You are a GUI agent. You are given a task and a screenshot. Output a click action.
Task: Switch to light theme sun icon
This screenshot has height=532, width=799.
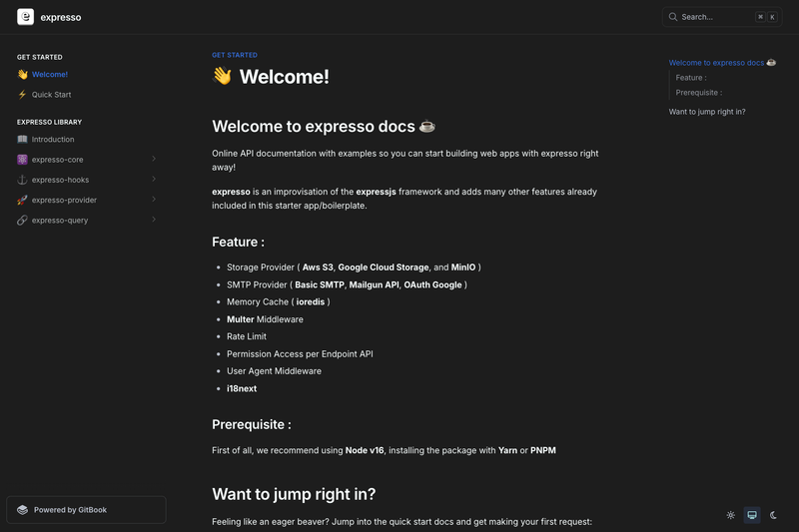(731, 515)
